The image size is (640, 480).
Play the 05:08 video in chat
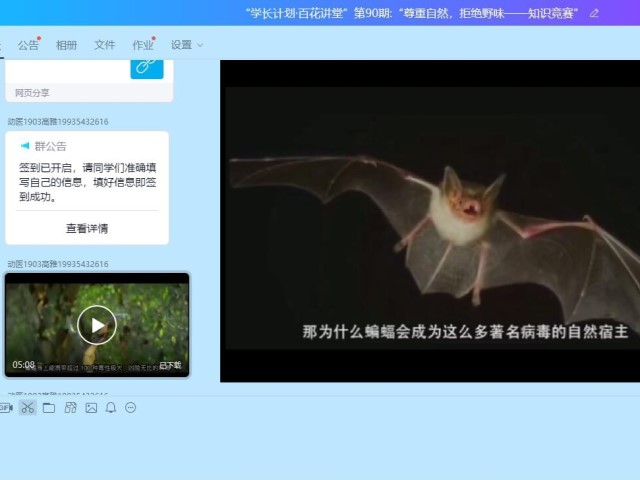click(97, 325)
